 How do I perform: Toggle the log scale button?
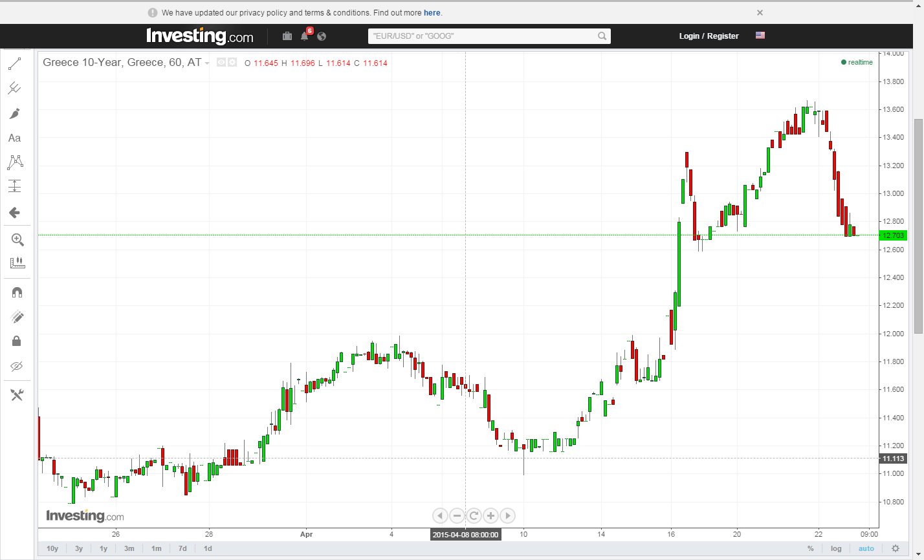point(837,548)
